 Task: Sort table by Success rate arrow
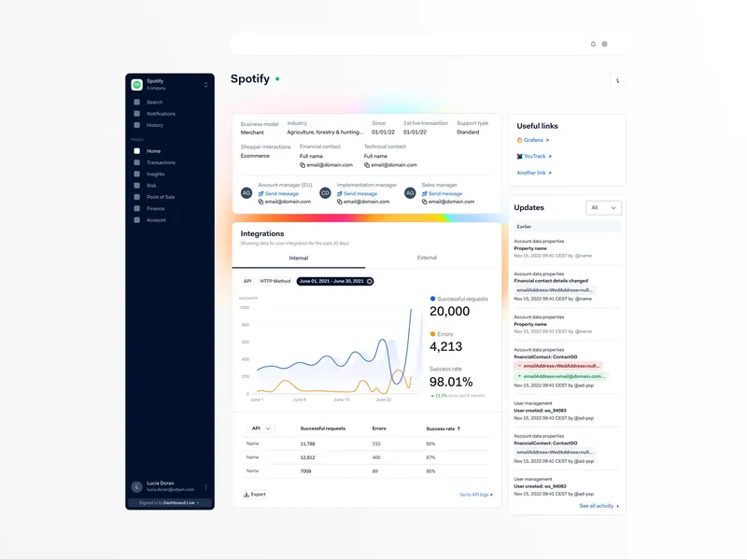tap(458, 428)
